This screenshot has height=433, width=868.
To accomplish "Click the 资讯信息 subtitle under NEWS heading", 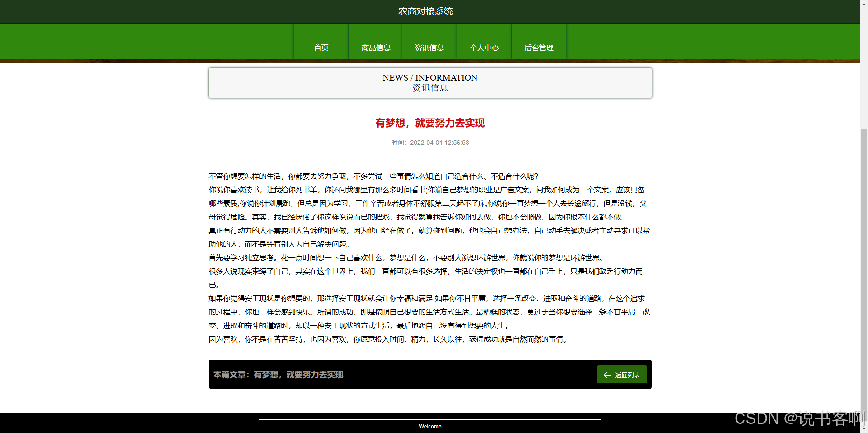I will point(430,88).
